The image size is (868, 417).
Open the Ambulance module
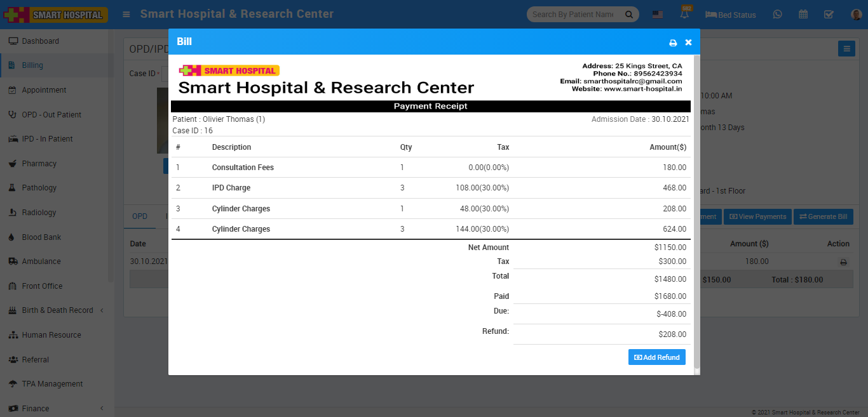coord(41,261)
